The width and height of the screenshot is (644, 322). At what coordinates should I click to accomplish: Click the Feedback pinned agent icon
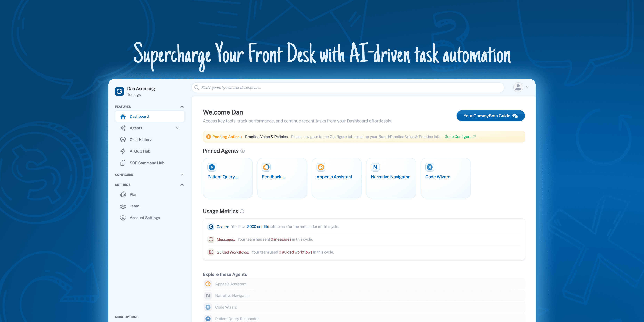click(x=266, y=167)
